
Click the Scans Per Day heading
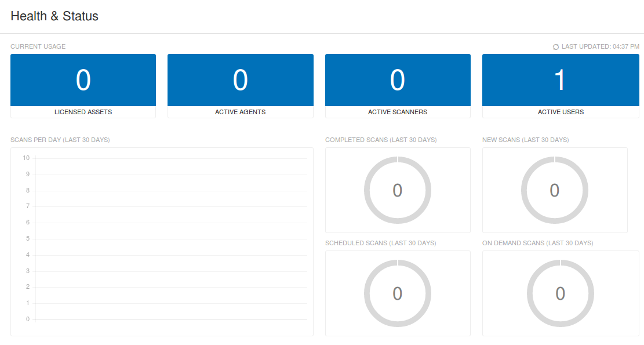(x=60, y=140)
